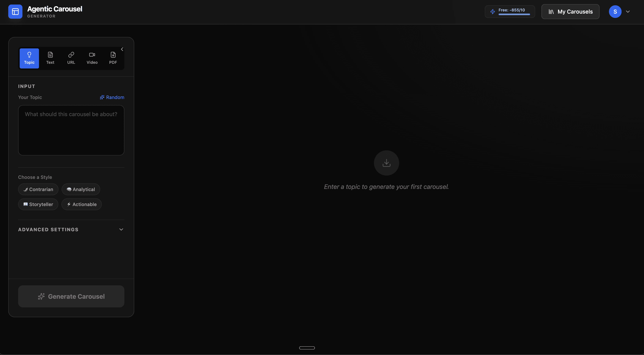Screen dimensions: 644x355
Task: Click the 'Your Topic' label
Action: (x=30, y=97)
